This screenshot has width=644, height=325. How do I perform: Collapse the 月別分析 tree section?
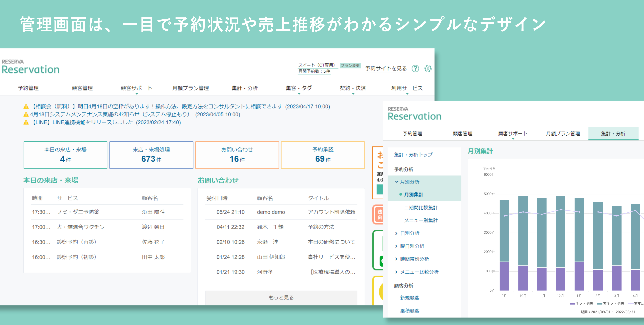tap(397, 182)
